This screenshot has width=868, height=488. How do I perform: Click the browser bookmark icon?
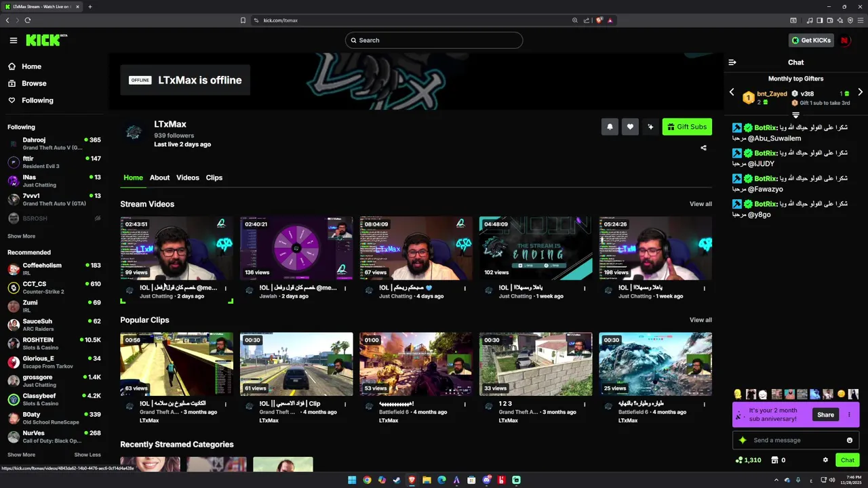[x=243, y=20]
